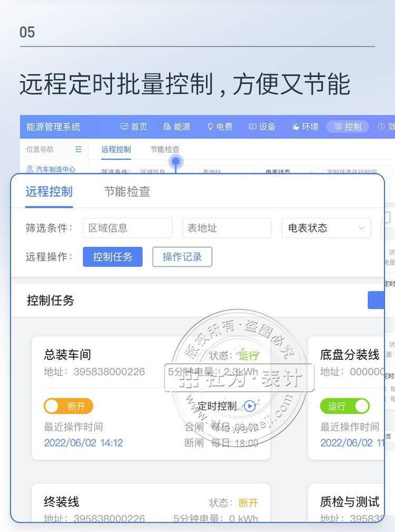Click the 操作记录 button
The image size is (395, 532).
click(182, 257)
